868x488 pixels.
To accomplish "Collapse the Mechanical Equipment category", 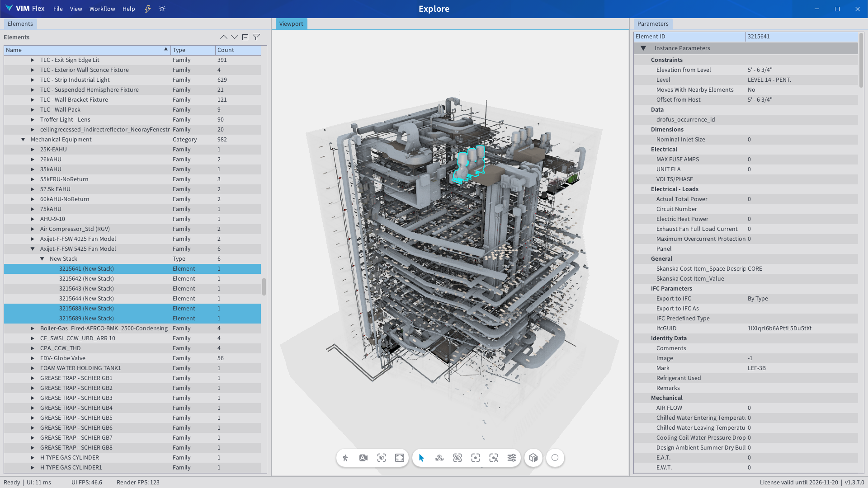I will tap(23, 139).
